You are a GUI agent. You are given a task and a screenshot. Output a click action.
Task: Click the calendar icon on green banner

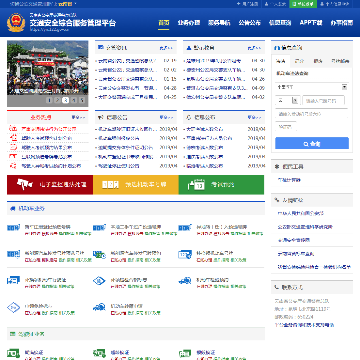[196, 184]
